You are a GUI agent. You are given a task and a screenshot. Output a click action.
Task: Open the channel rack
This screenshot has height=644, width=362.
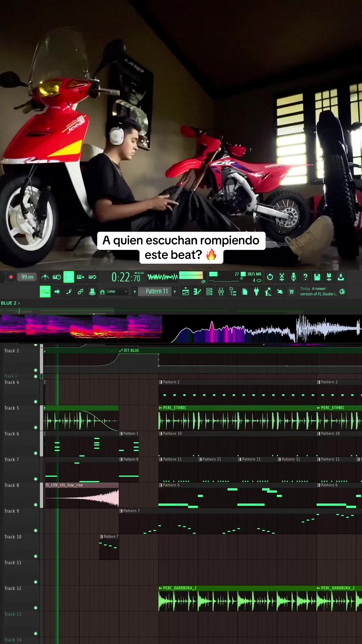click(x=209, y=292)
